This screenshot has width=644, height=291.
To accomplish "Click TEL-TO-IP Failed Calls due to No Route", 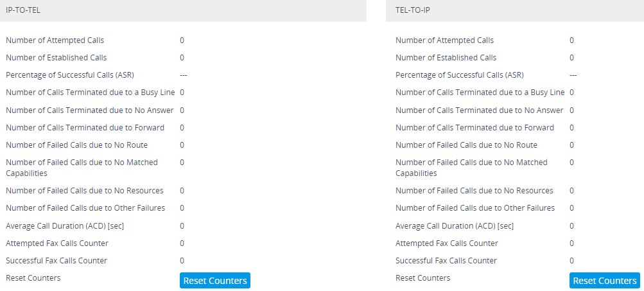I will pyautogui.click(x=466, y=145).
